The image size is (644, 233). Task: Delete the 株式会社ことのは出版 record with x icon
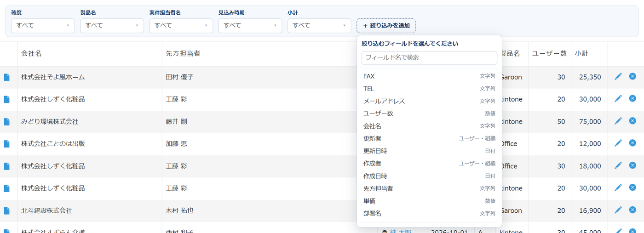point(632,143)
